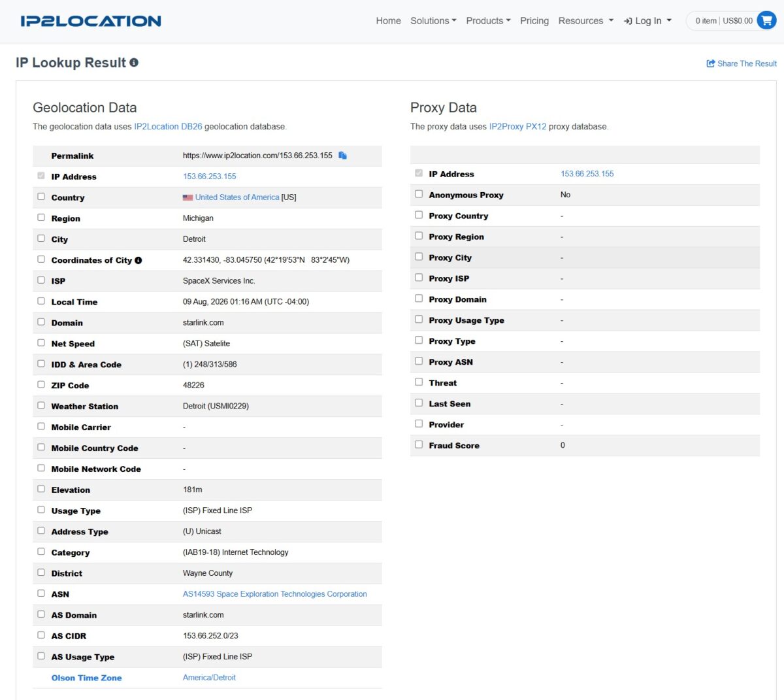The image size is (784, 700).
Task: Toggle the ZIP Code checkbox
Action: [41, 385]
